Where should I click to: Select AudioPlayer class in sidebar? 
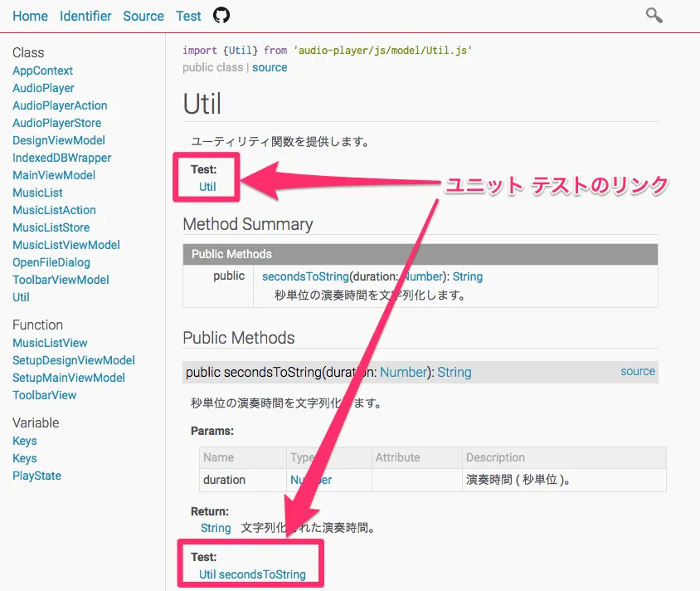click(43, 88)
